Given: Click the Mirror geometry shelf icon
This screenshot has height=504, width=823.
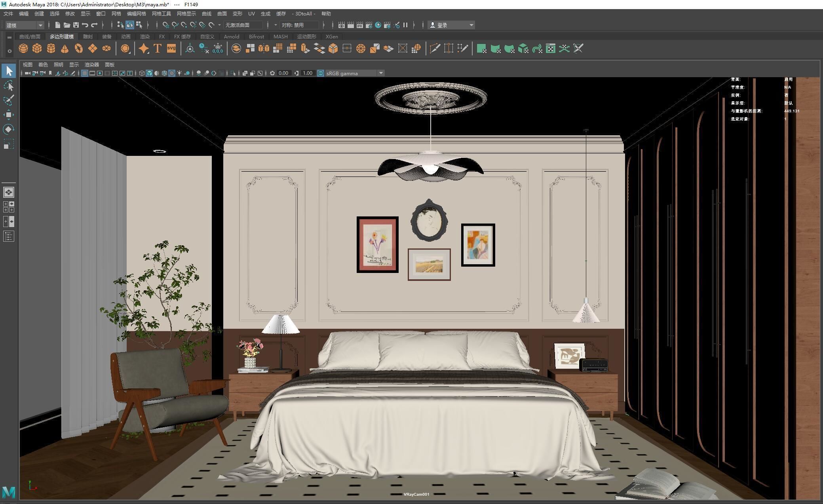Looking at the screenshot, I should 264,49.
